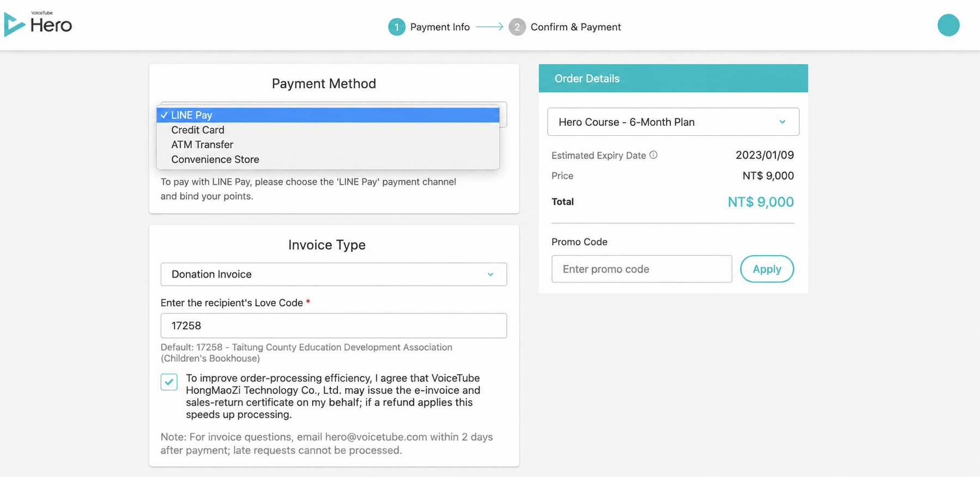This screenshot has width=980, height=477.
Task: Click the step 1 Payment Info circle
Action: (397, 27)
